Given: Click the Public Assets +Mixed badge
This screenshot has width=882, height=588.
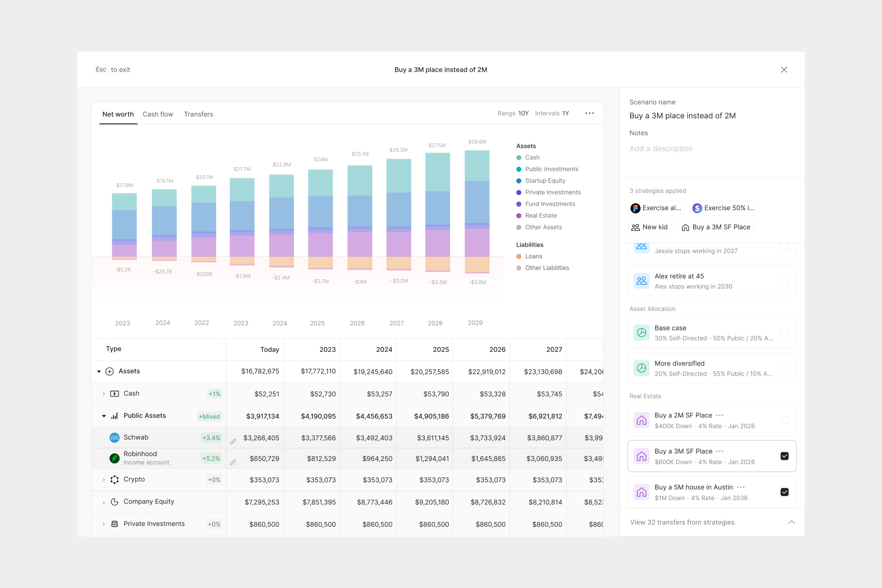Looking at the screenshot, I should click(209, 417).
